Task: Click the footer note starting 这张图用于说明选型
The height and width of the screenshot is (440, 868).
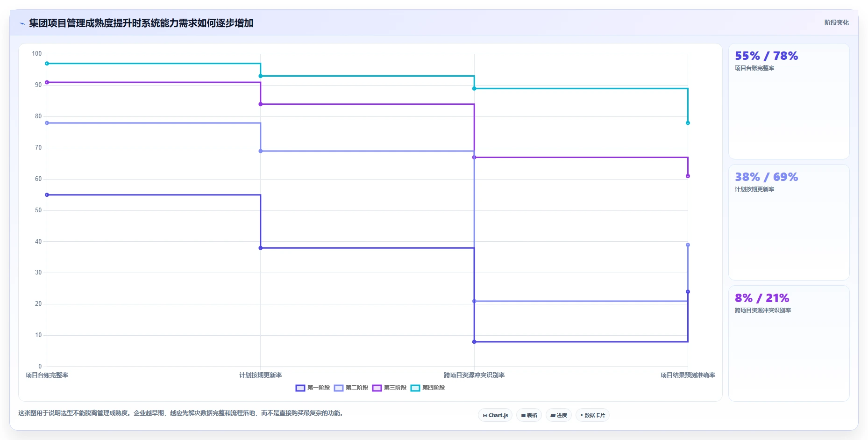Action: coord(181,413)
